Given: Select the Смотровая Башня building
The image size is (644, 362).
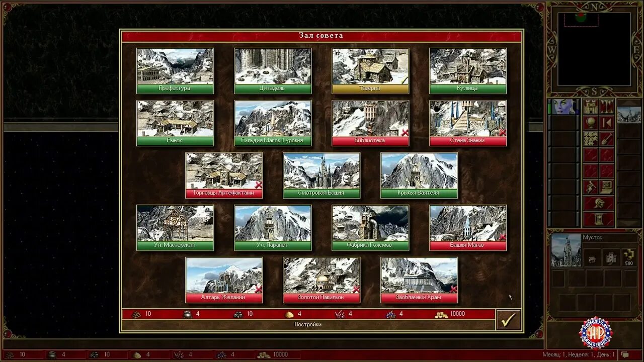Looking at the screenshot, I should (321, 175).
